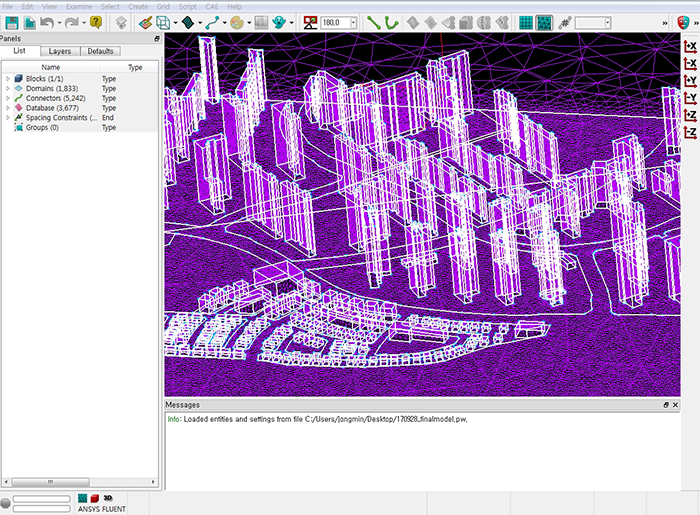This screenshot has width=700, height=515.
Task: Click the paintbrush attributes icon
Action: [145, 22]
